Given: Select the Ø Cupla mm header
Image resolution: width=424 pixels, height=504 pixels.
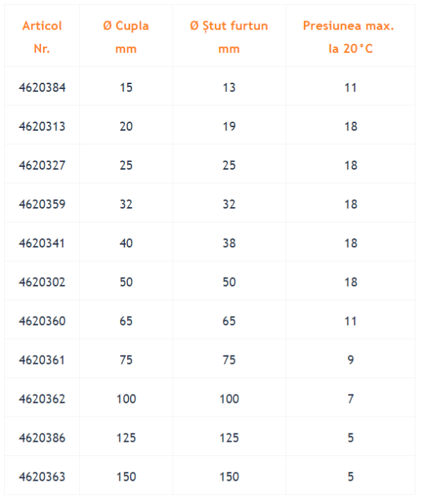Looking at the screenshot, I should pyautogui.click(x=126, y=37).
